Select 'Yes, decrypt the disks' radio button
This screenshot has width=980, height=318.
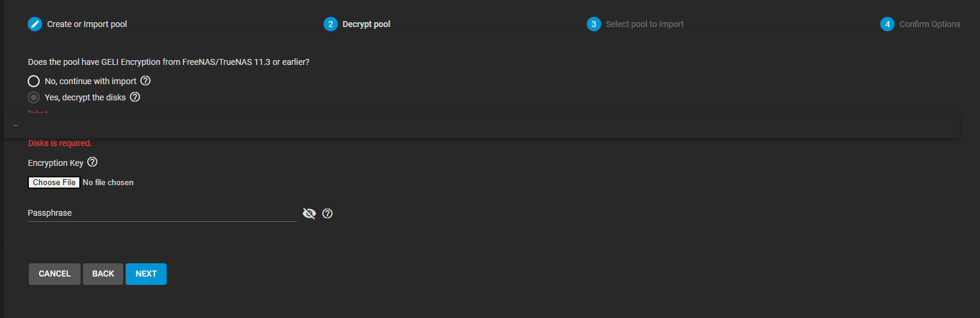pos(34,97)
